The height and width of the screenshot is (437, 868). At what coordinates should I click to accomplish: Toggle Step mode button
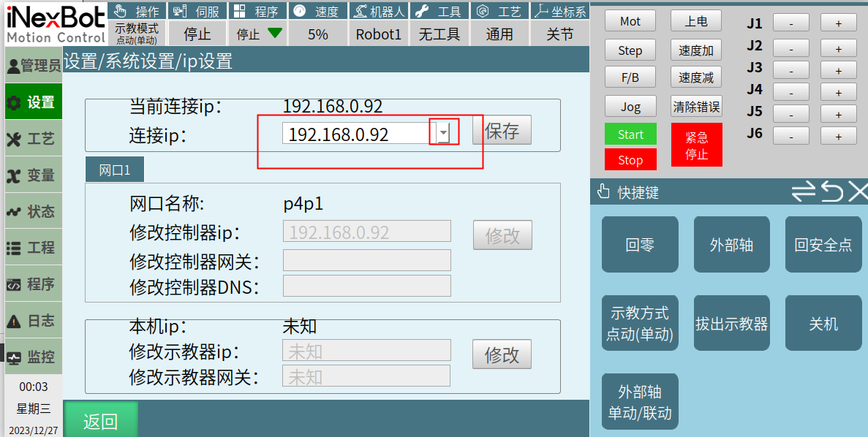[630, 50]
